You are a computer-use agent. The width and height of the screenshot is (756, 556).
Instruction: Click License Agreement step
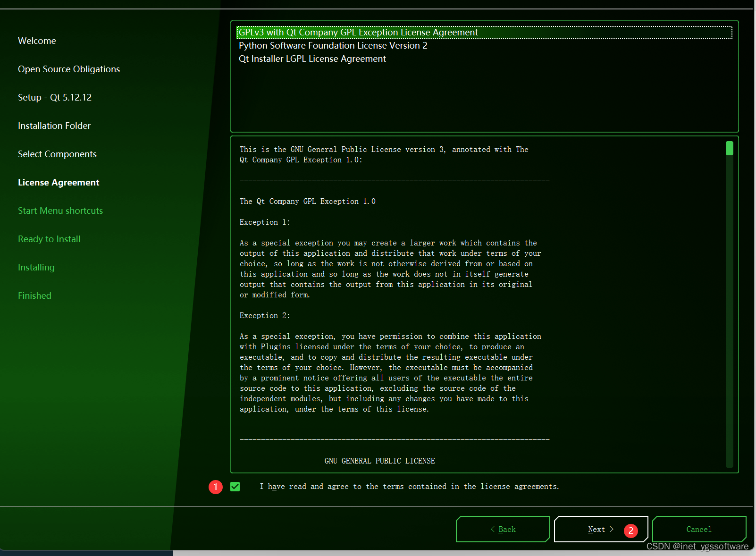[x=59, y=183]
